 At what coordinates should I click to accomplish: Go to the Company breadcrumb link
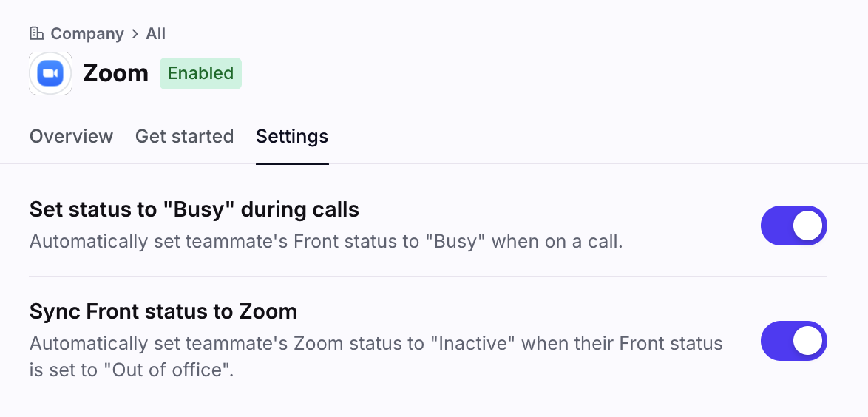tap(87, 33)
